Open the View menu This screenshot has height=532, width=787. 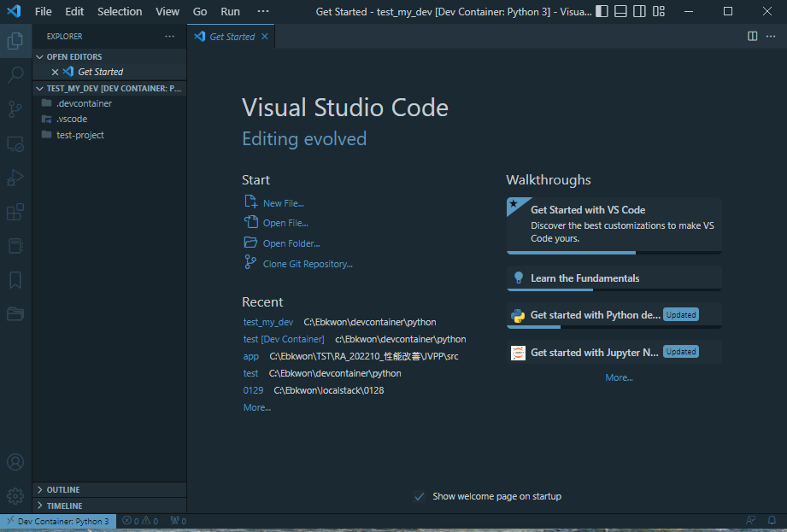coord(167,11)
